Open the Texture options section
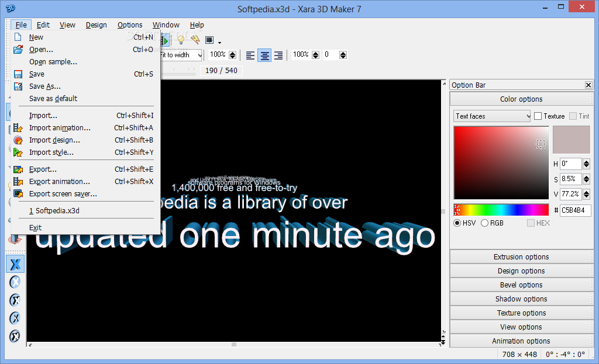Screen dimensions: 599x364 tap(521, 313)
